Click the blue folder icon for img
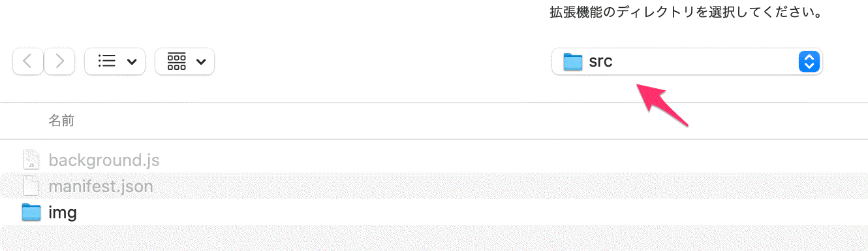 (x=31, y=212)
